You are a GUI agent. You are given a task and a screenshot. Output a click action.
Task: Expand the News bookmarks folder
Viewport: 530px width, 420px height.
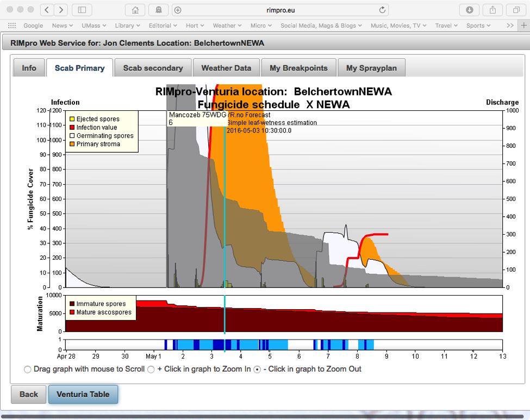pyautogui.click(x=63, y=26)
